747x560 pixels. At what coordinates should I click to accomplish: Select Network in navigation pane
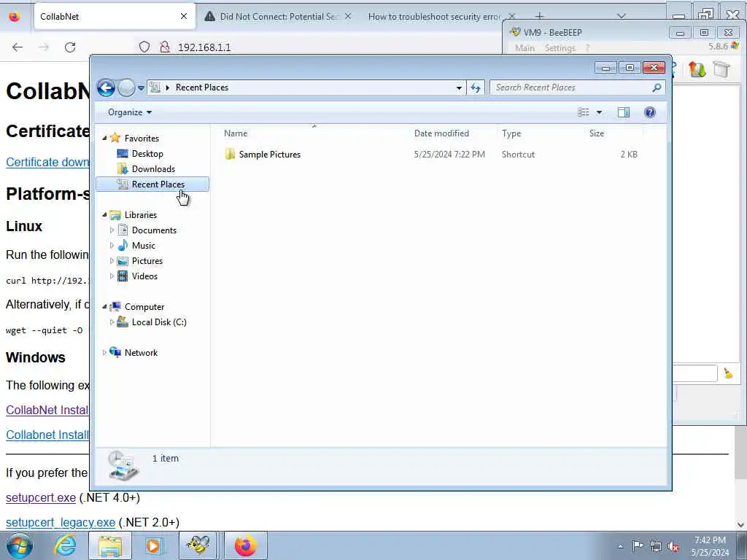coord(141,353)
